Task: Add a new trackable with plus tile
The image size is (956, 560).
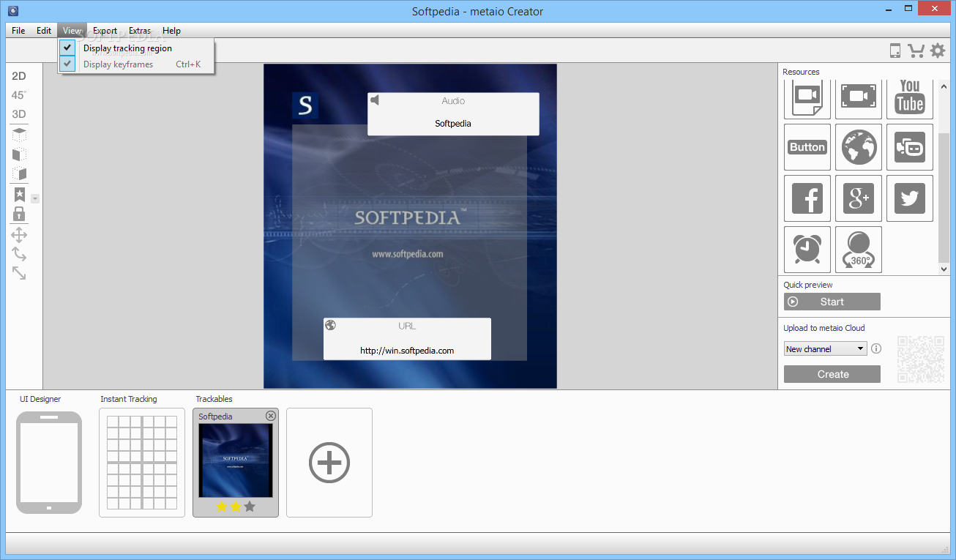Action: coord(329,463)
